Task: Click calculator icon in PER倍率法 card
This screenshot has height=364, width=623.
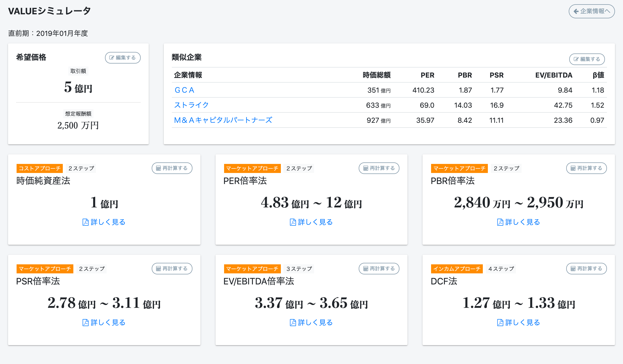Action: [x=366, y=168]
